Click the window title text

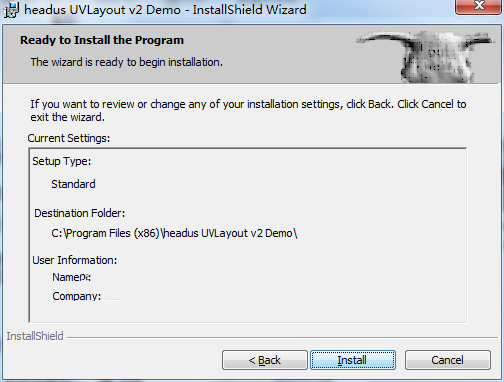tap(165, 10)
